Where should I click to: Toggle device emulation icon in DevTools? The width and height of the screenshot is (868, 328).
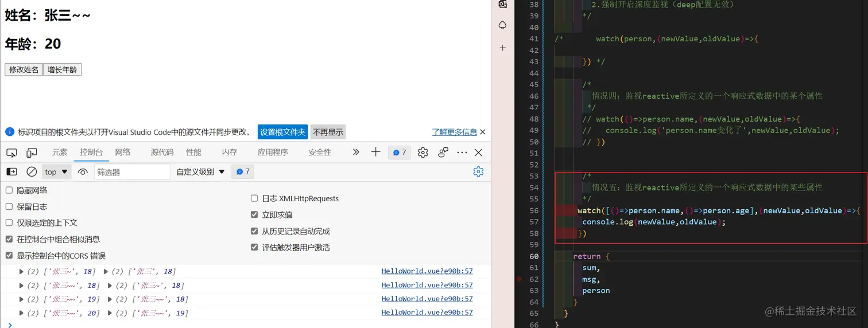click(32, 153)
